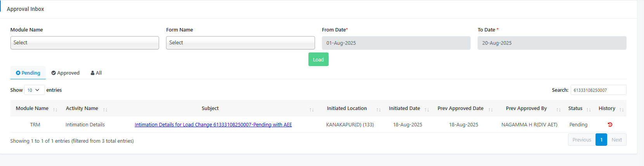Switch to the All tab
Screen dimensions: 644x166
click(96, 73)
